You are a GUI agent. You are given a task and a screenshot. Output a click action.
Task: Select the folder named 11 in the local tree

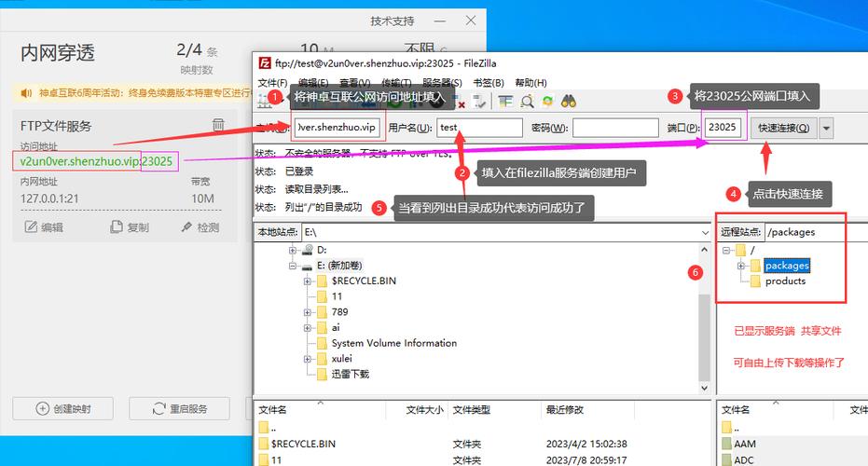tap(337, 296)
